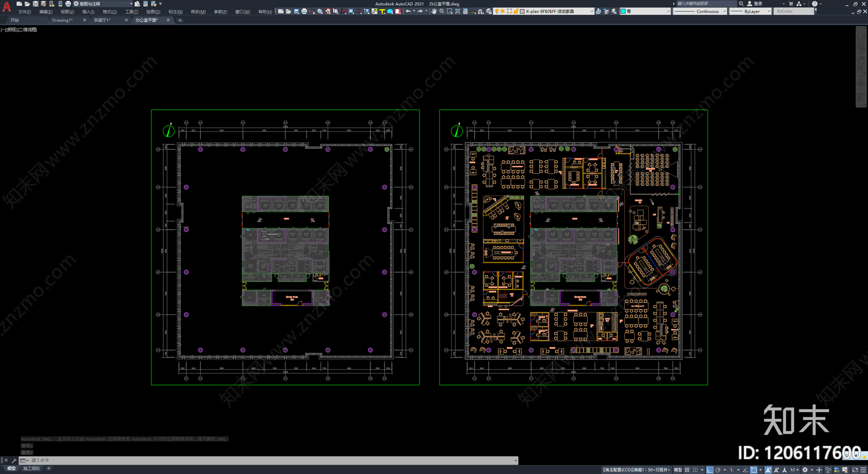The width and height of the screenshot is (868, 474).
Task: Click the Undo arrow icon
Action: (x=408, y=11)
